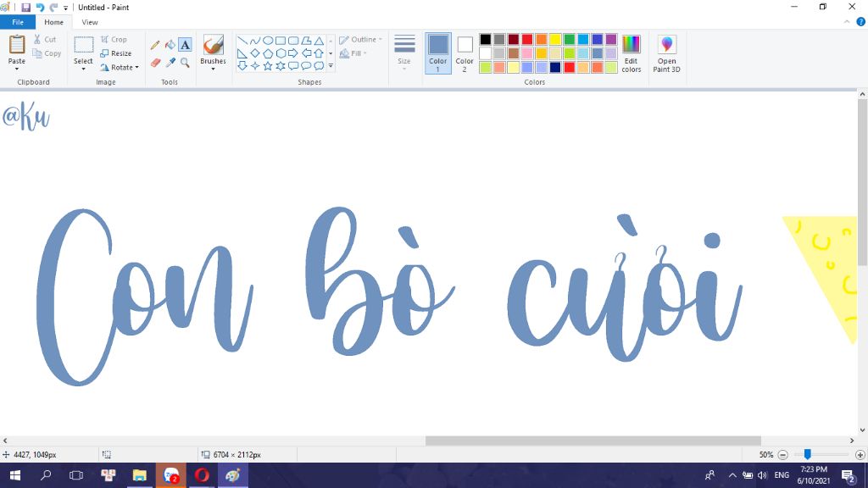Collapse the ribbon with the chevron
The width and height of the screenshot is (868, 488).
click(x=847, y=22)
